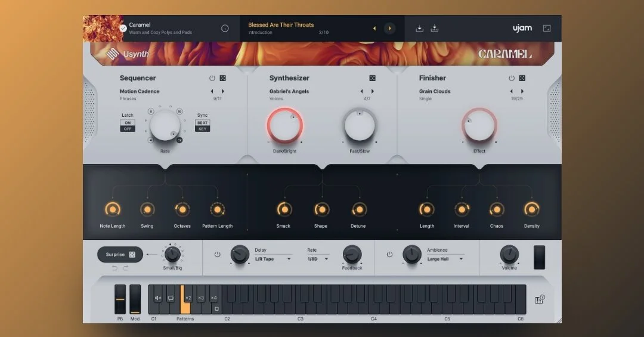Viewport: 644px width, 337px height.
Task: Select next Sequencer preset after Motion Cadence
Action: click(223, 91)
